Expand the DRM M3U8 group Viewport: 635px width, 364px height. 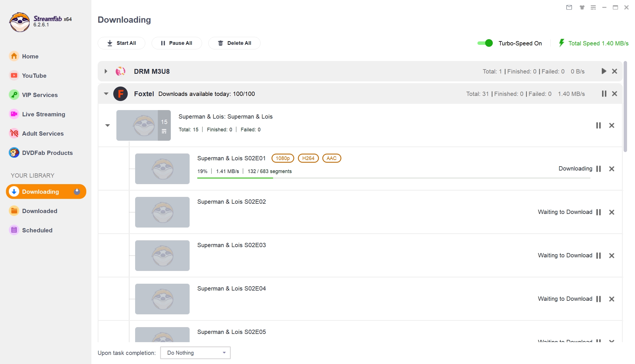[106, 71]
